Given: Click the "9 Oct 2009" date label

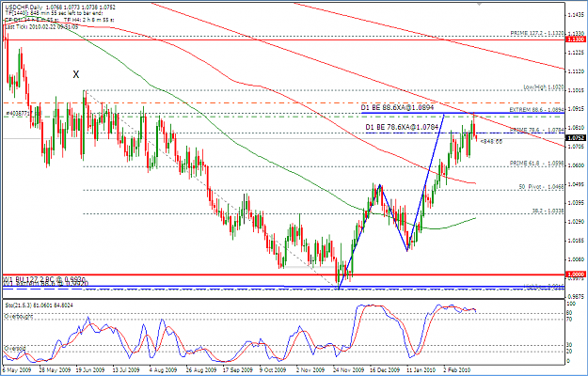Looking at the screenshot, I should click(x=273, y=369).
